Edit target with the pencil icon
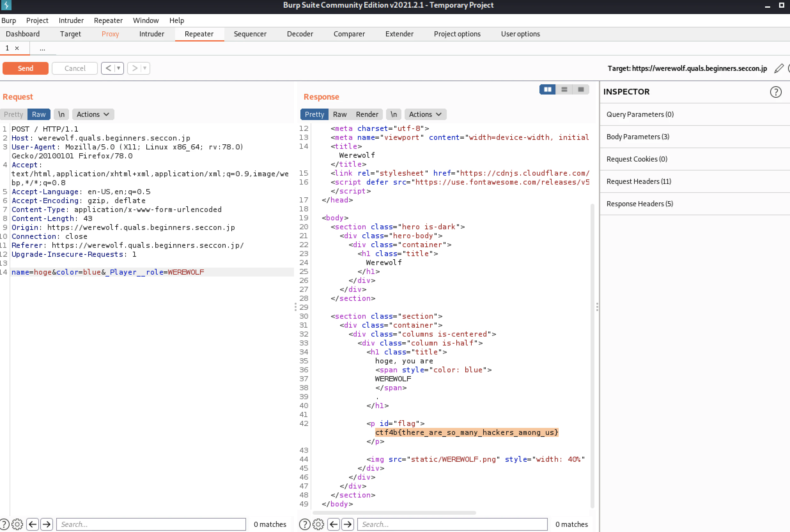This screenshot has width=790, height=532. pyautogui.click(x=779, y=69)
